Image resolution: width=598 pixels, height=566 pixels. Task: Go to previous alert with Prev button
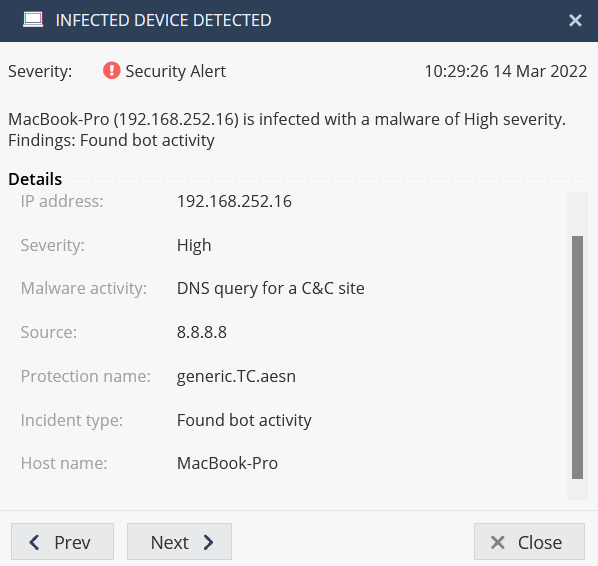62,542
